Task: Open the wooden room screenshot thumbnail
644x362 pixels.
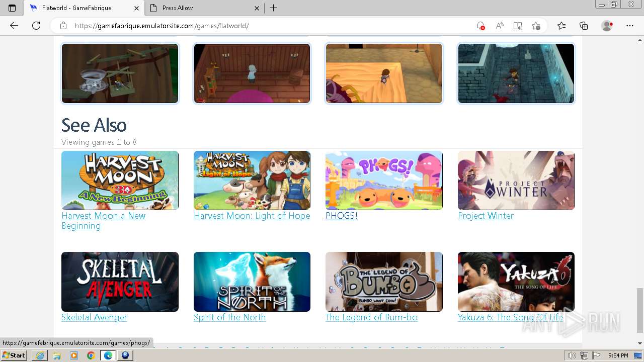Action: click(252, 73)
